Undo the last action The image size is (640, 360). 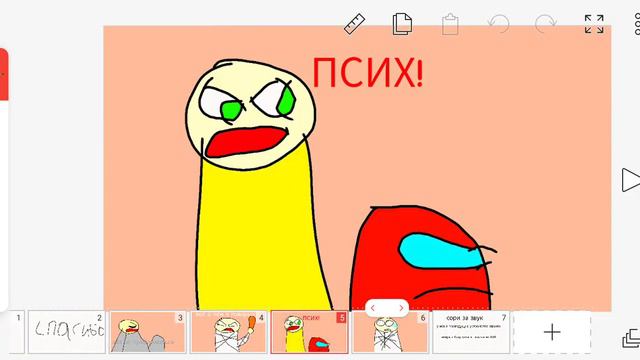pos(499,24)
